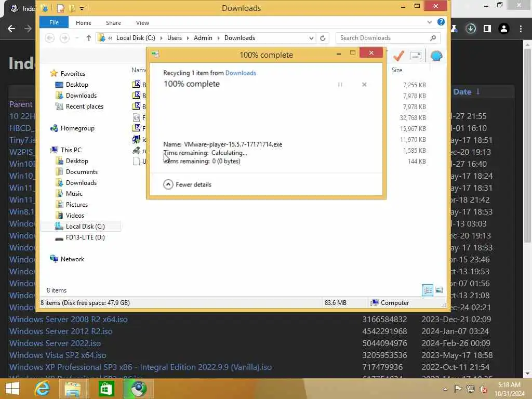The height and width of the screenshot is (399, 532).
Task: Open Windows Server 2012 R2.iso link
Action: (x=61, y=331)
